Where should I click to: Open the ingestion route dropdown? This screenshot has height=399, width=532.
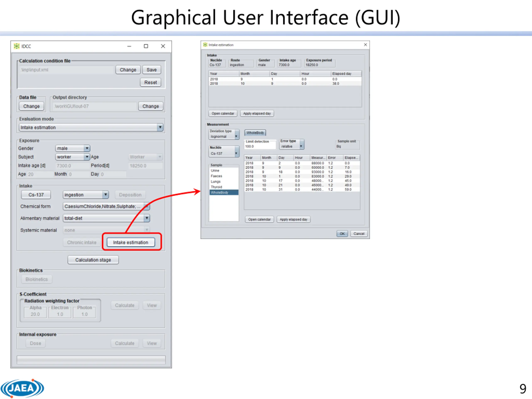pyautogui.click(x=86, y=195)
